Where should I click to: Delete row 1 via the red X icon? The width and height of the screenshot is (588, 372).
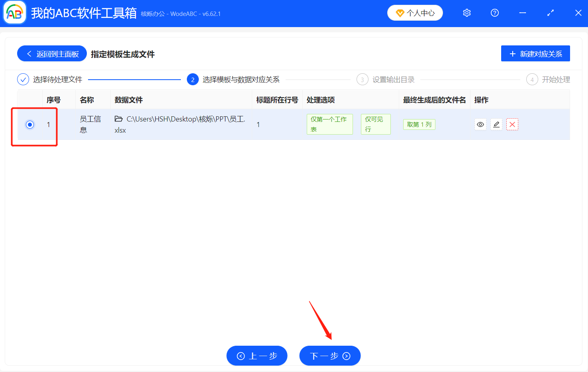point(512,124)
